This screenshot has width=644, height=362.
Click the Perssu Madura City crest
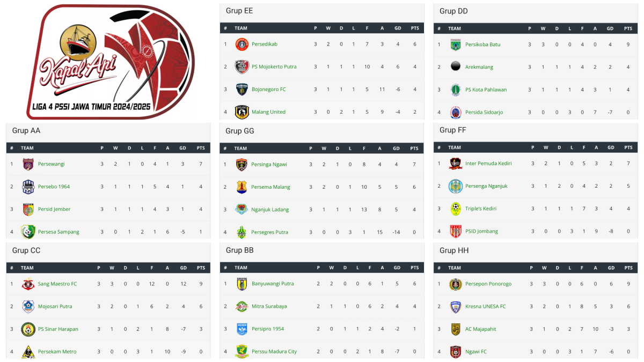click(243, 351)
